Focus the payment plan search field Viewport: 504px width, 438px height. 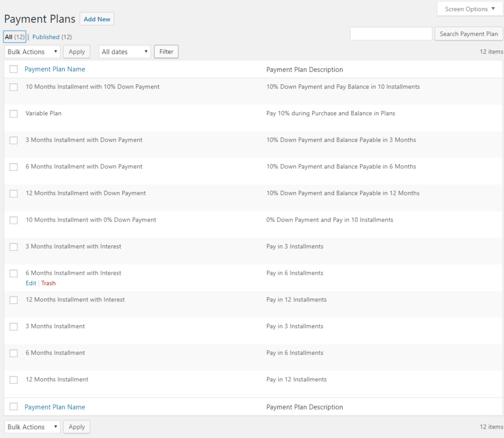click(x=391, y=34)
